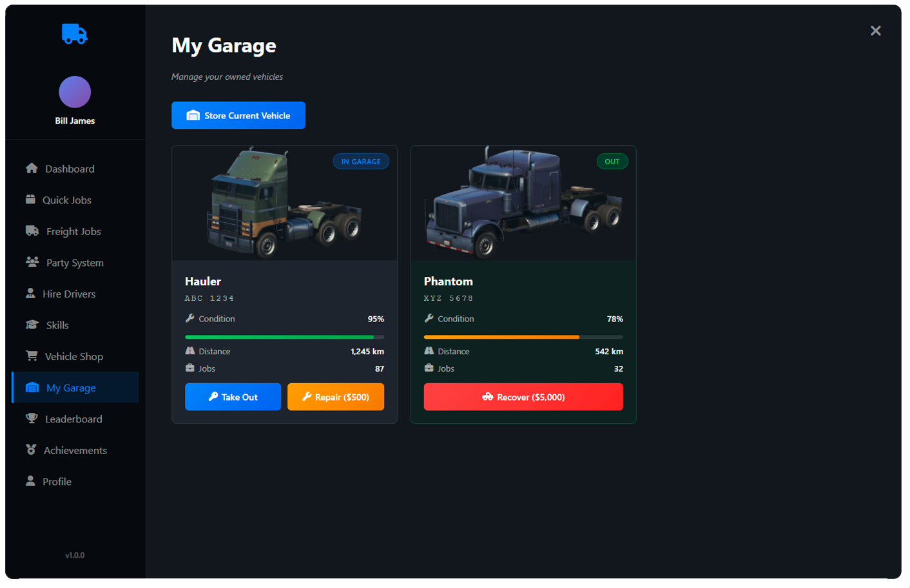Click Hauler's green condition bar
The image size is (910, 588).
coord(280,337)
